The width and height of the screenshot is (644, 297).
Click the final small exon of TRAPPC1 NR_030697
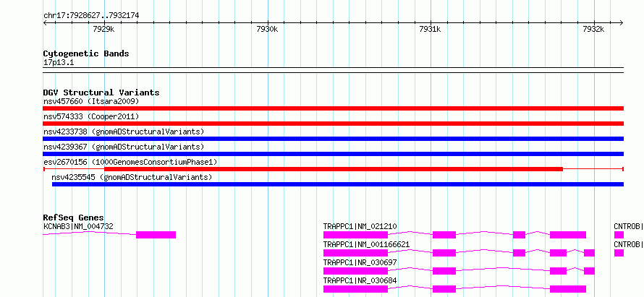click(590, 271)
